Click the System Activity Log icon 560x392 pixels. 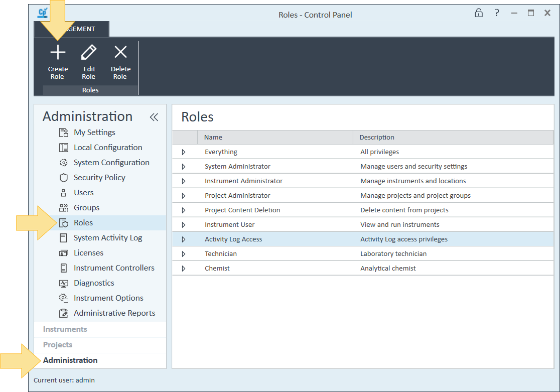tap(63, 237)
